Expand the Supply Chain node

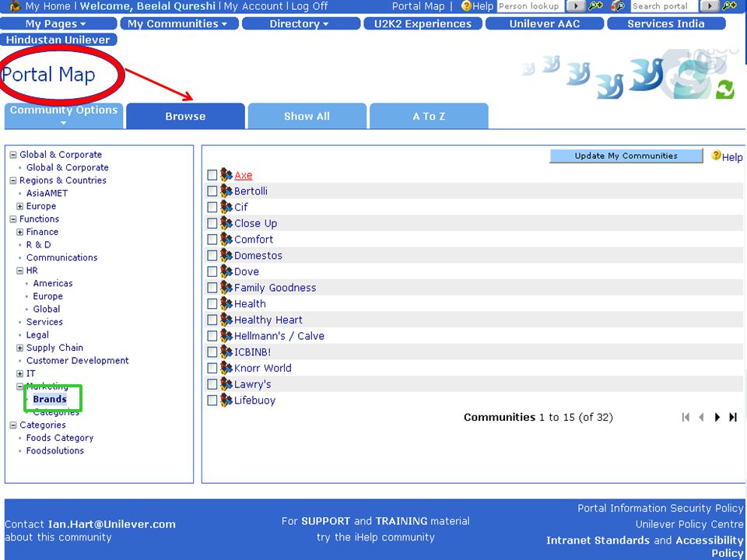pyautogui.click(x=20, y=348)
